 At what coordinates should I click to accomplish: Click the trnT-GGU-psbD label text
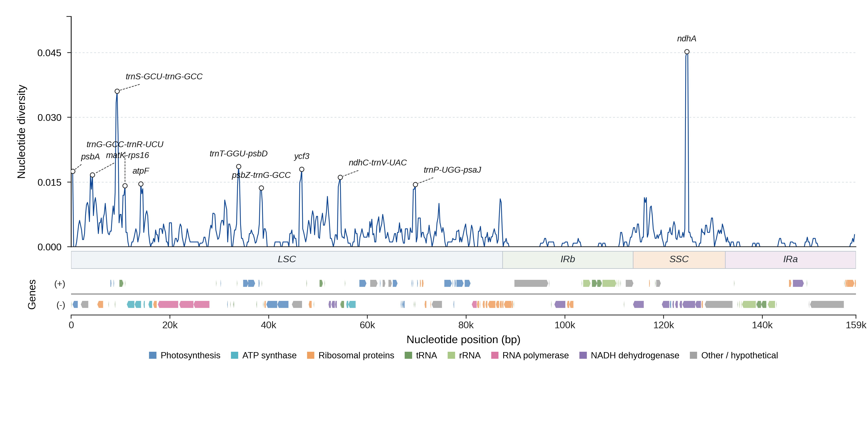[239, 154]
